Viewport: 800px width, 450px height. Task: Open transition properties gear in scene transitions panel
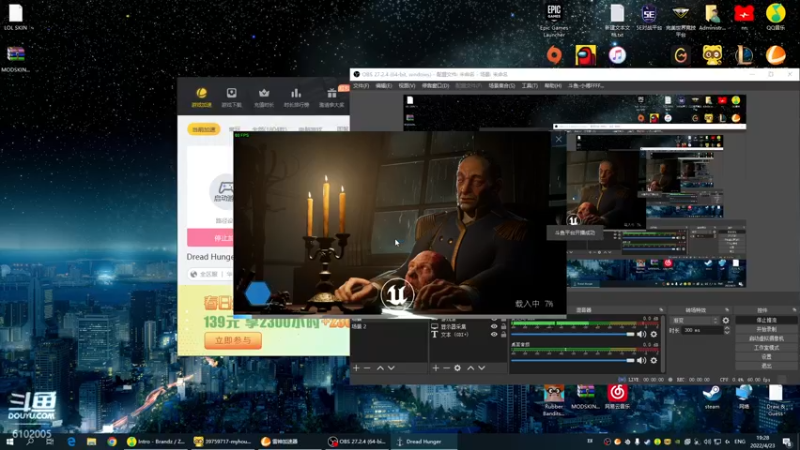coord(726,320)
